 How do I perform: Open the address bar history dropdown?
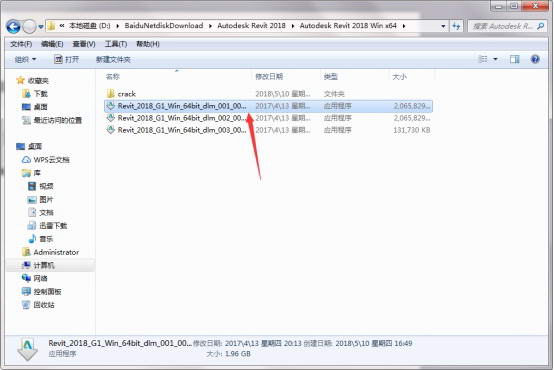tap(443, 26)
